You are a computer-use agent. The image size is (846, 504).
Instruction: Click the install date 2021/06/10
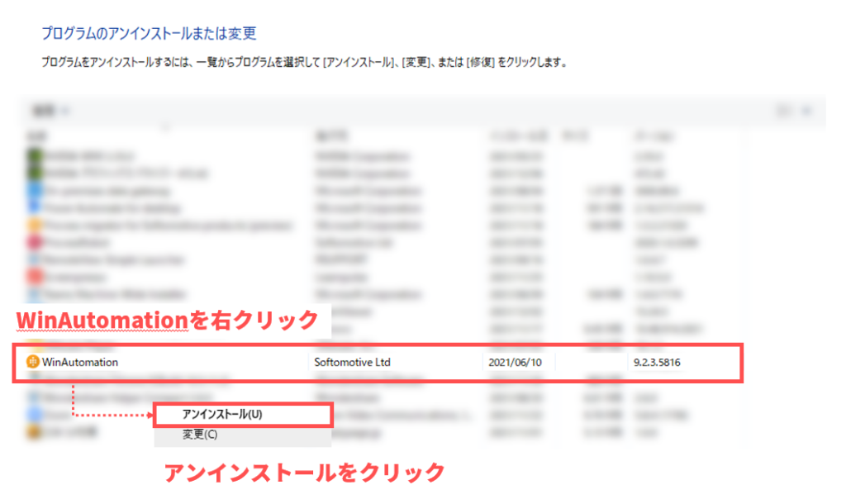(x=515, y=362)
